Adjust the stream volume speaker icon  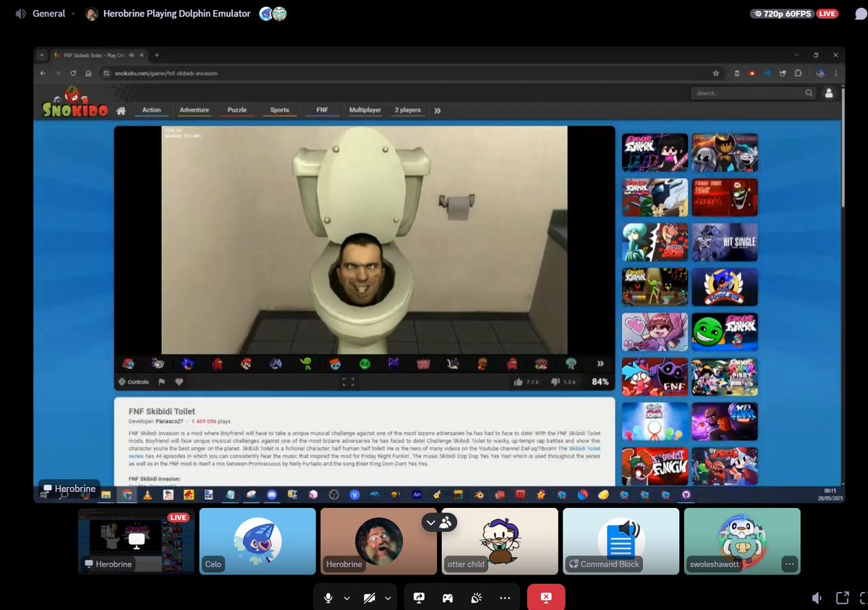(817, 598)
